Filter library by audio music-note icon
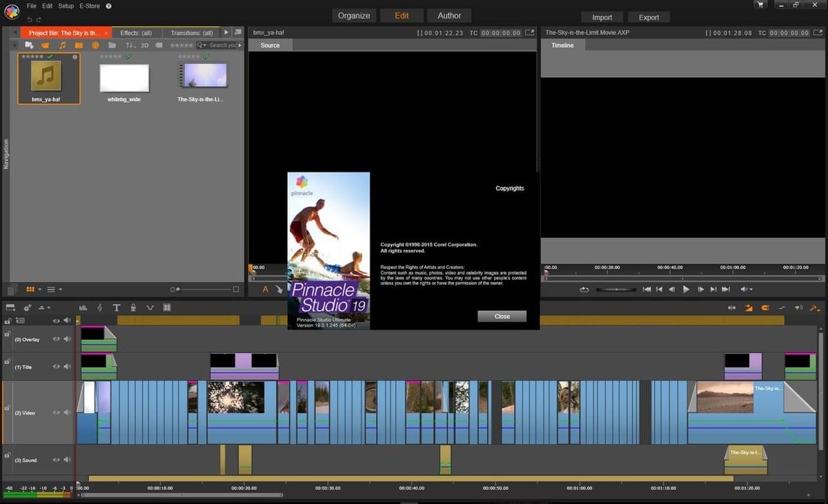 (62, 46)
